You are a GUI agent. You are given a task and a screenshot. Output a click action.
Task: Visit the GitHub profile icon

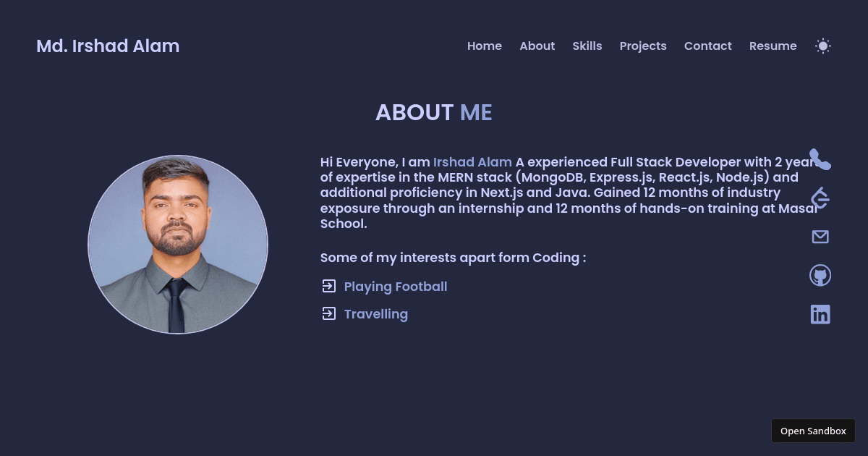[x=820, y=275]
